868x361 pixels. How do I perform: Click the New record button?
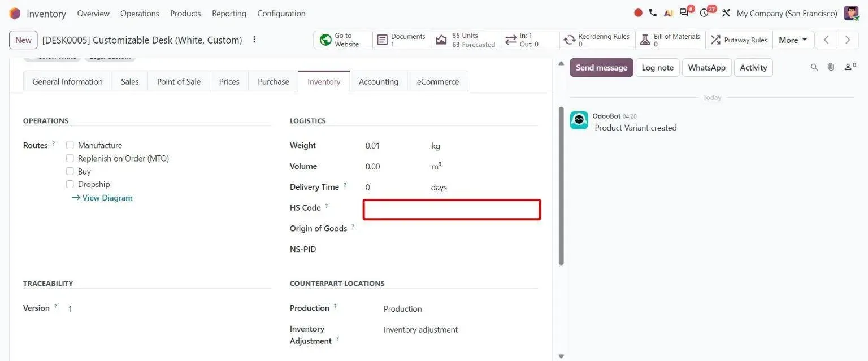point(23,40)
